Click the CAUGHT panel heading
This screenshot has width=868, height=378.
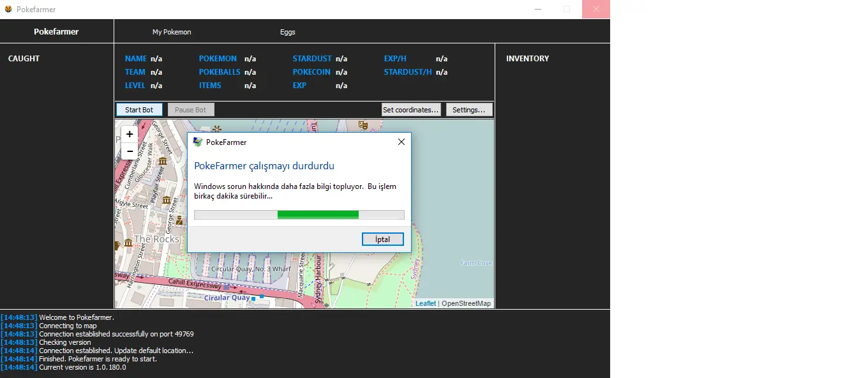click(24, 58)
